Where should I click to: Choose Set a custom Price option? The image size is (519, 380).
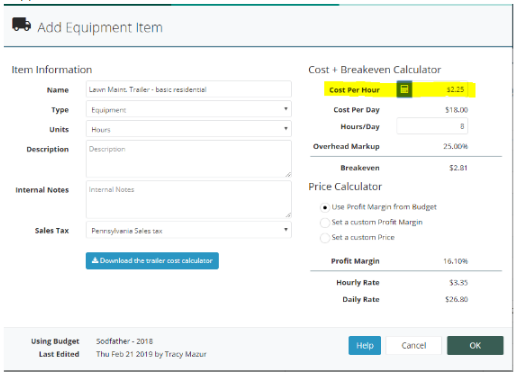(x=325, y=238)
